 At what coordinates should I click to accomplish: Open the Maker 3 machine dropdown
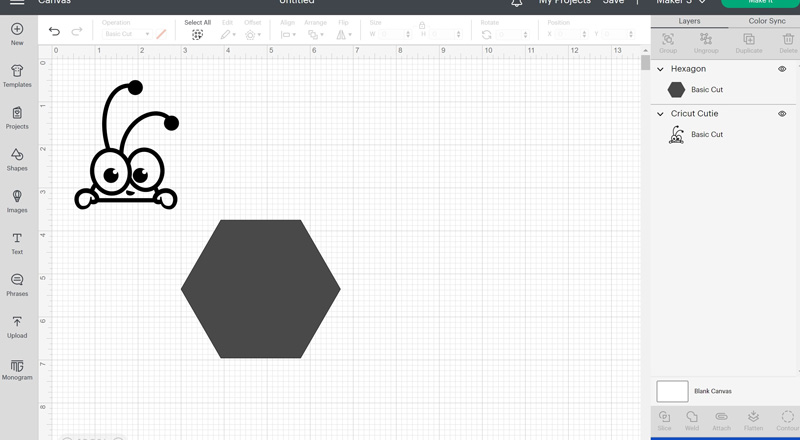(681, 2)
